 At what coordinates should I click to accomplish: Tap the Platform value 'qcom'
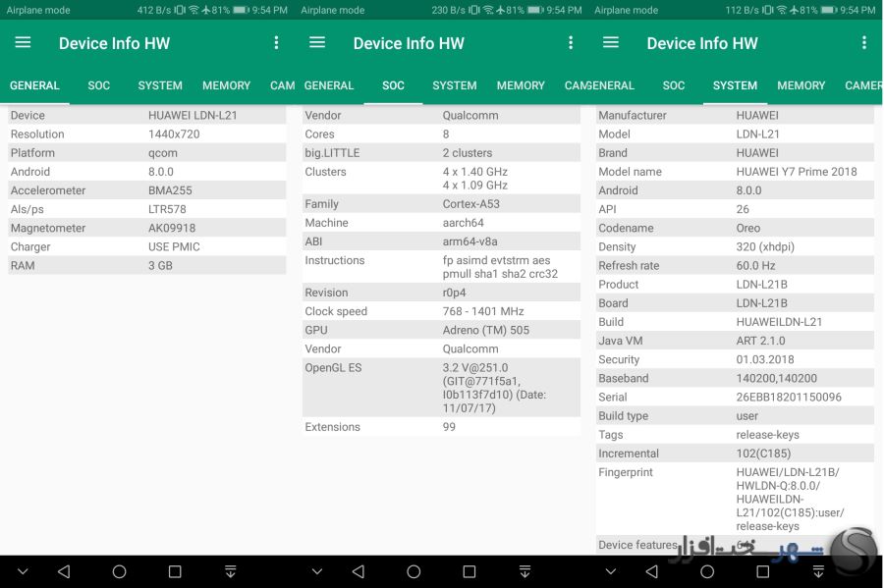click(163, 153)
